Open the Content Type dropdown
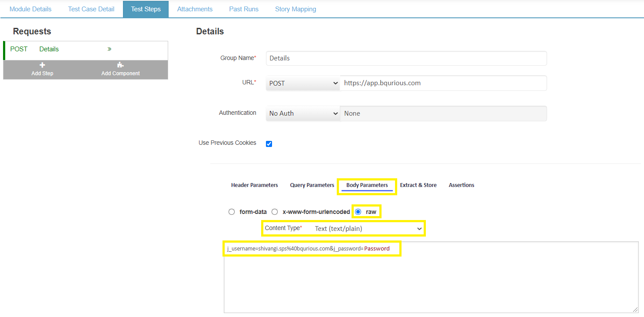 click(368, 228)
